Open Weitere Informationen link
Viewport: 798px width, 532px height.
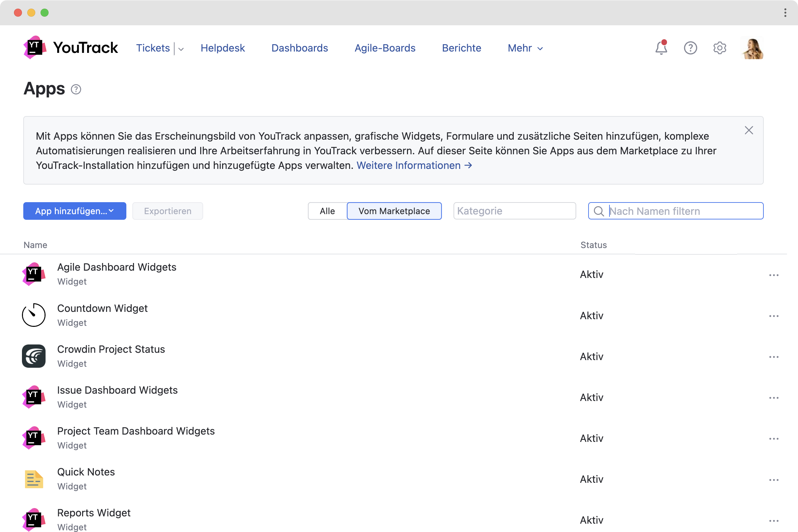click(x=414, y=165)
